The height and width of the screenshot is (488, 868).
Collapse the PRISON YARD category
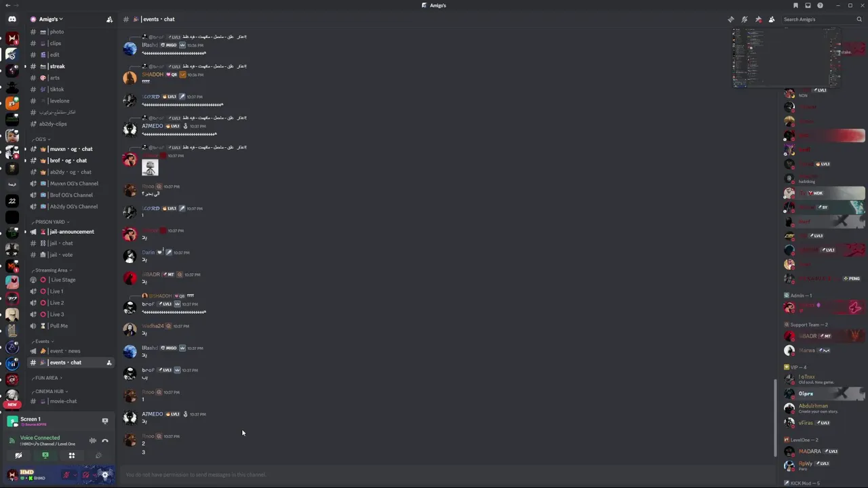click(51, 222)
